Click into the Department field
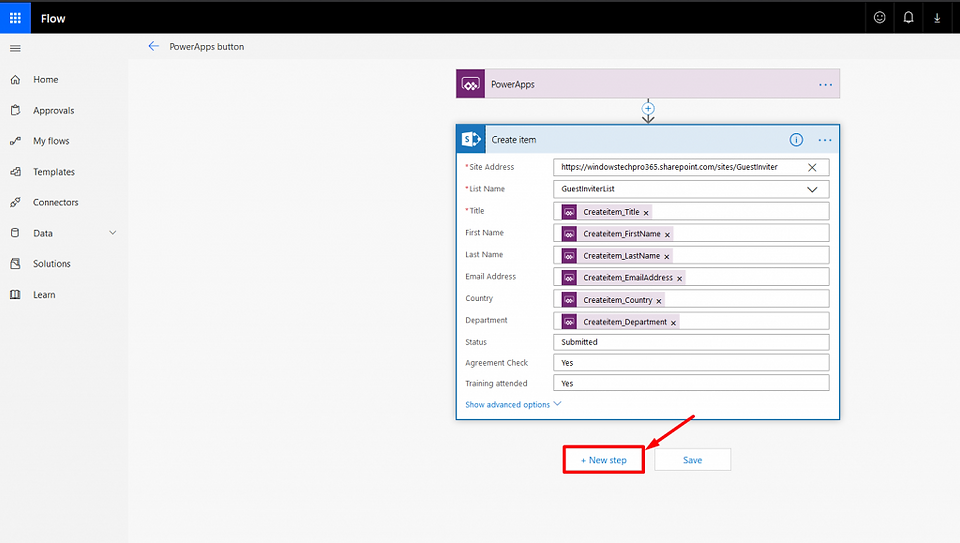 [691, 321]
